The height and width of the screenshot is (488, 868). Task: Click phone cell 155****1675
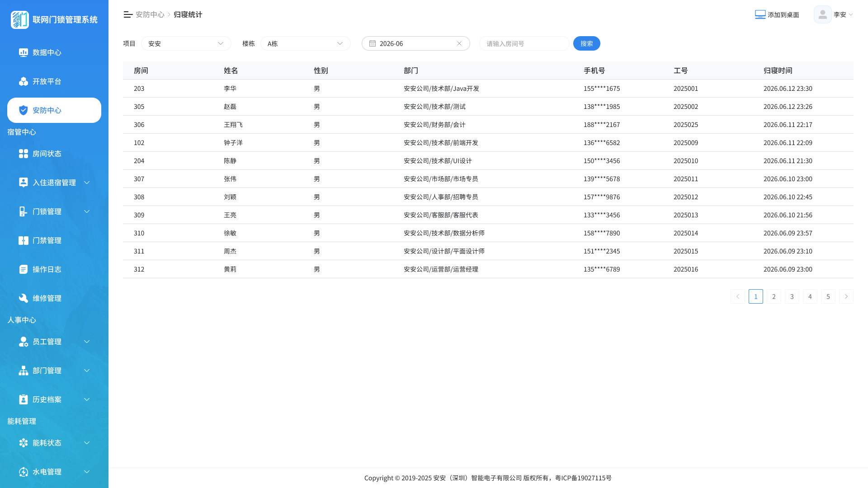[602, 89]
